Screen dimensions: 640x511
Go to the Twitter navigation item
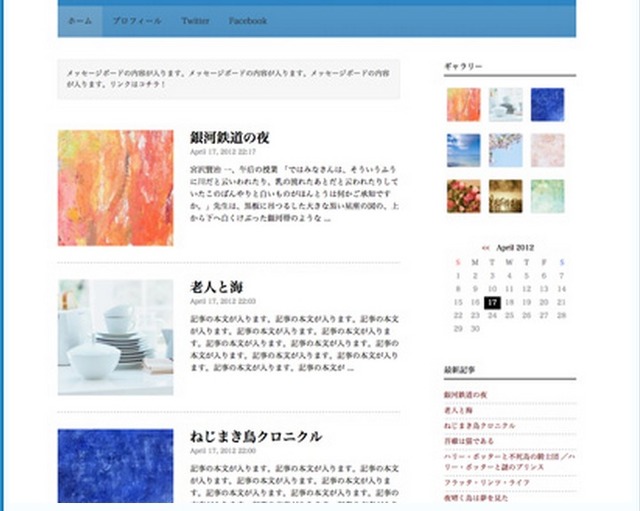pyautogui.click(x=195, y=21)
